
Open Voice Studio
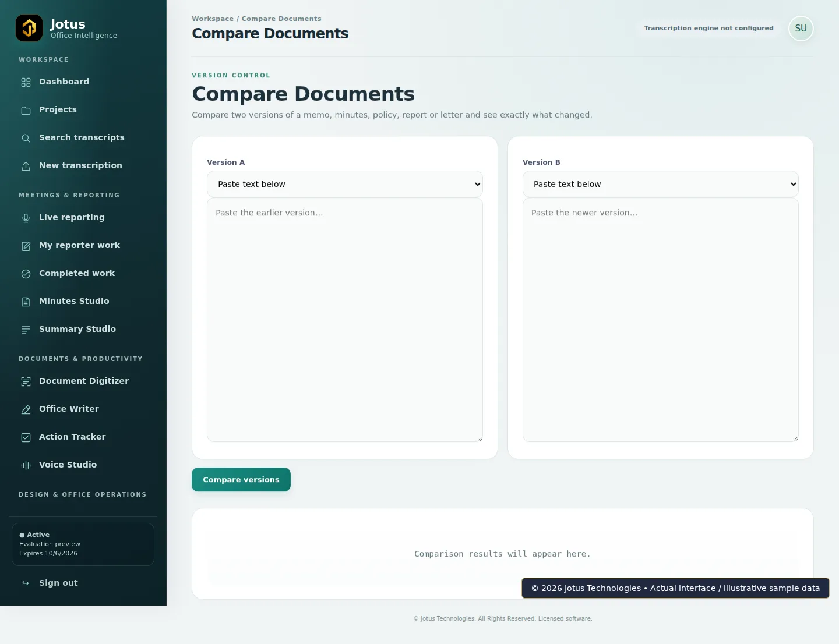[x=83, y=465]
